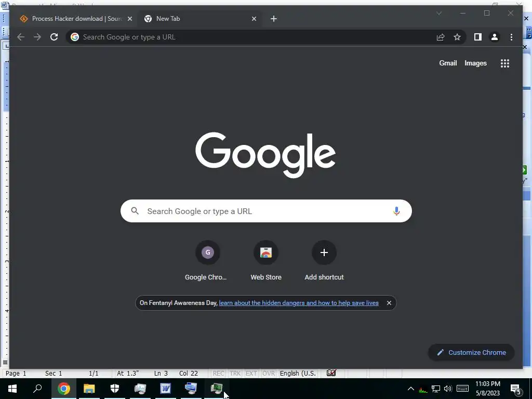Screen dimensions: 532x399
Task: Click Chrome's forward navigation arrow
Action: [x=37, y=37]
